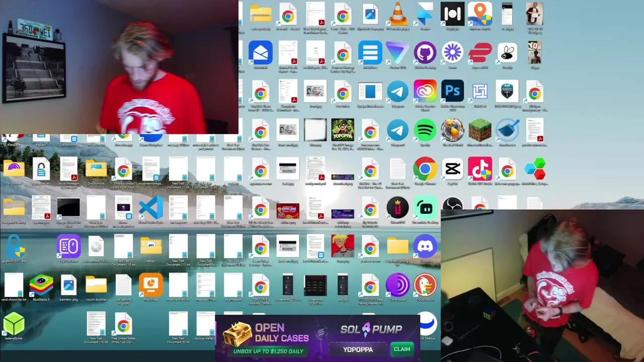Open TikTok LIVE Studio icon

(480, 169)
